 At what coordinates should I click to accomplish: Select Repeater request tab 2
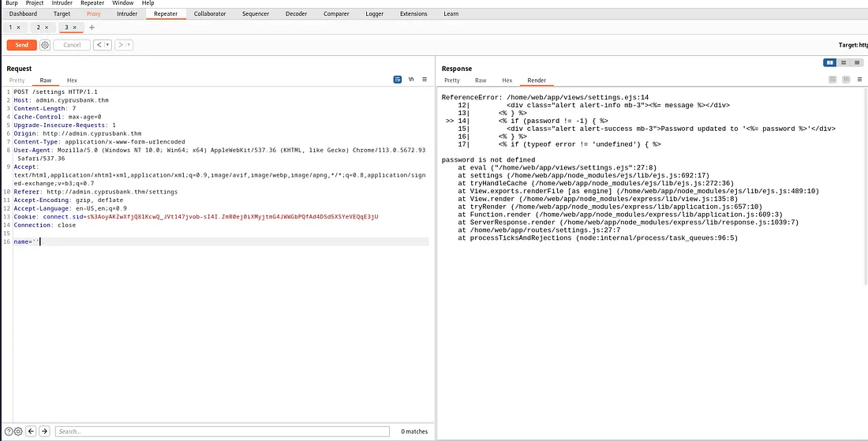(39, 27)
